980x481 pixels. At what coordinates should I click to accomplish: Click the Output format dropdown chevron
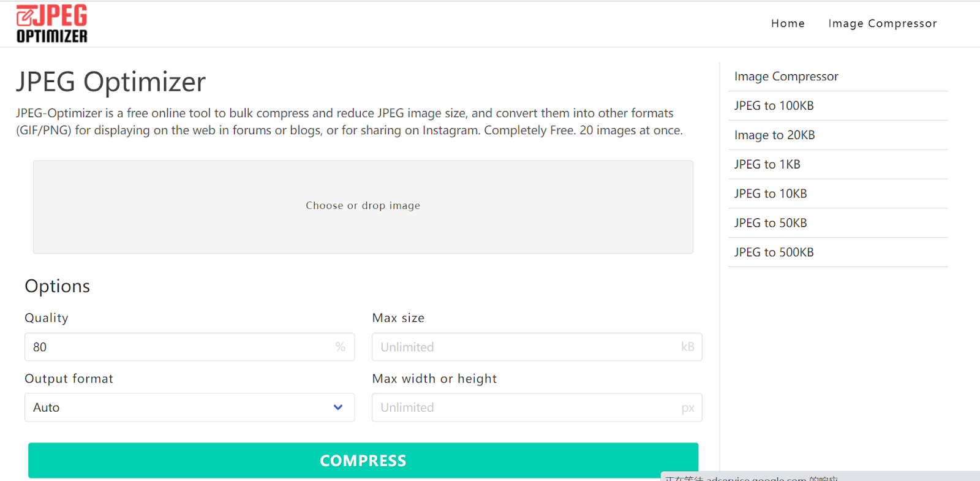point(338,407)
